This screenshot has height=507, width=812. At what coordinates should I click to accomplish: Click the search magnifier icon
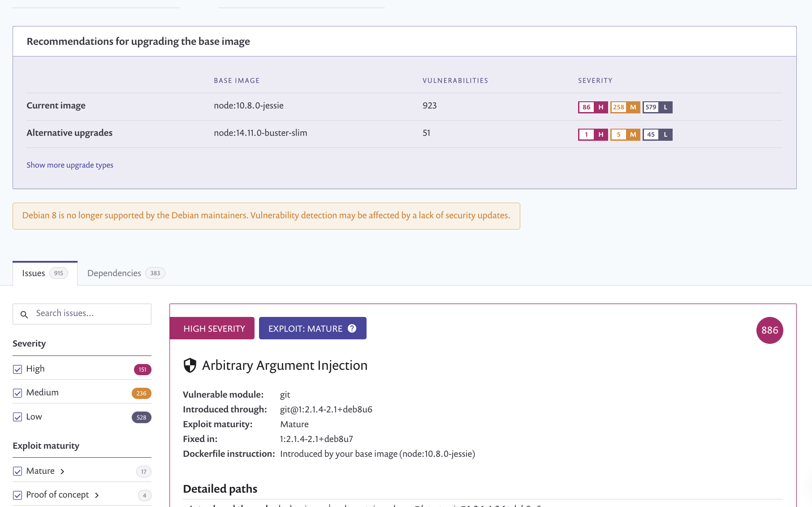[24, 315]
